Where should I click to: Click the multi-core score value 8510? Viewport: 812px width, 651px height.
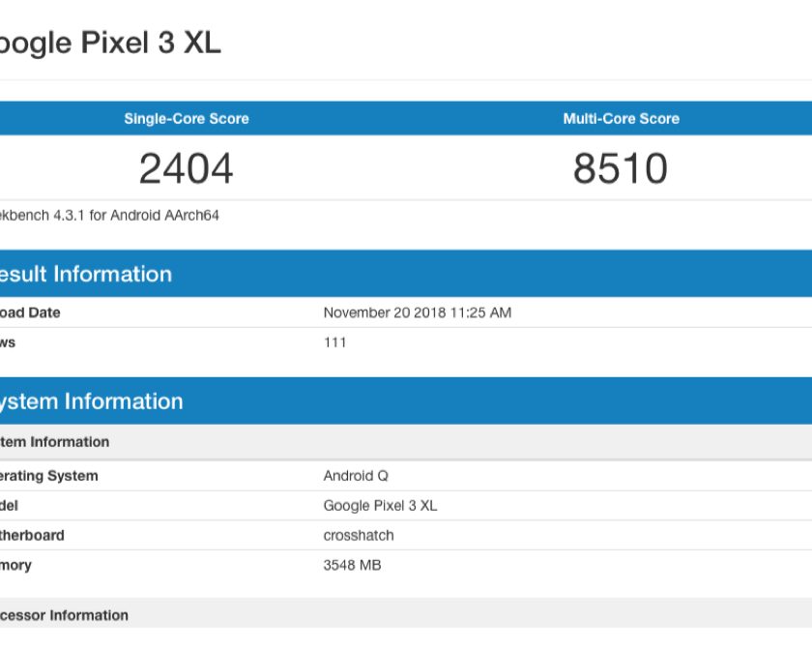[621, 168]
